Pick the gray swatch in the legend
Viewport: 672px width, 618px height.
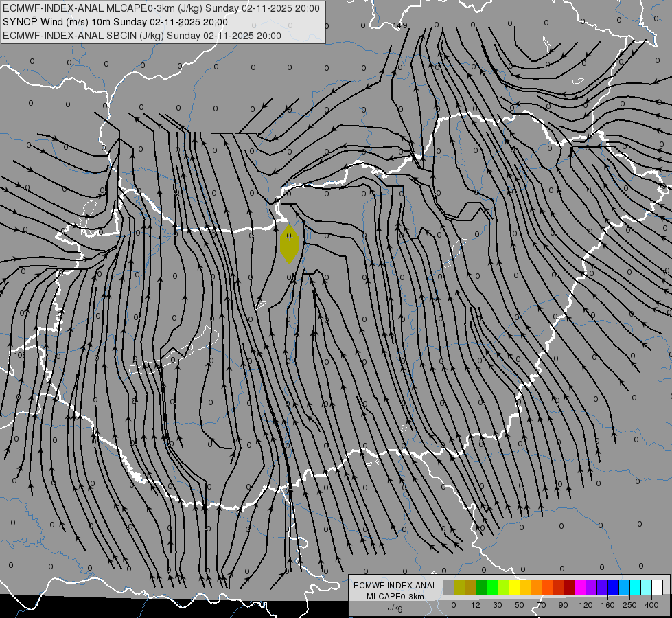(x=449, y=587)
